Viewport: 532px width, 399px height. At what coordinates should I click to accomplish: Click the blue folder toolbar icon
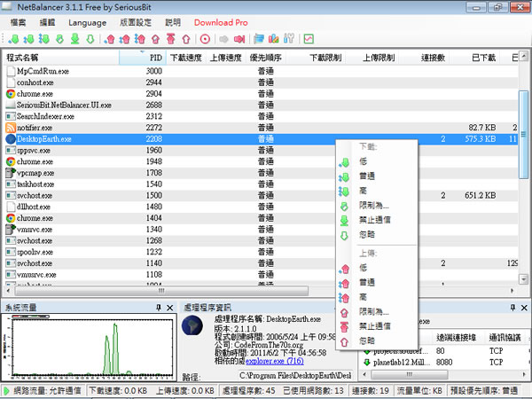point(259,39)
